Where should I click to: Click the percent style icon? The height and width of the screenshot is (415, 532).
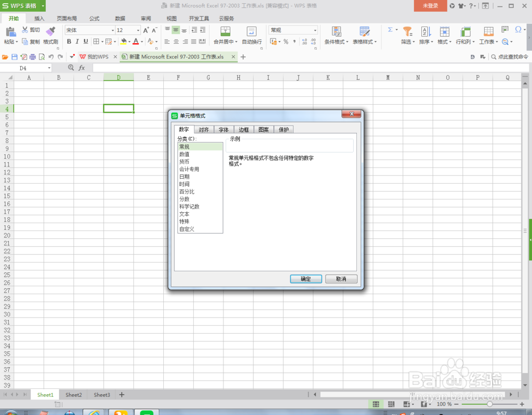pyautogui.click(x=286, y=41)
